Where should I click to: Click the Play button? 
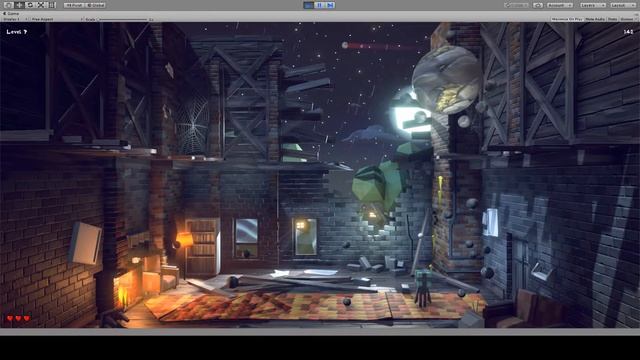(309, 5)
